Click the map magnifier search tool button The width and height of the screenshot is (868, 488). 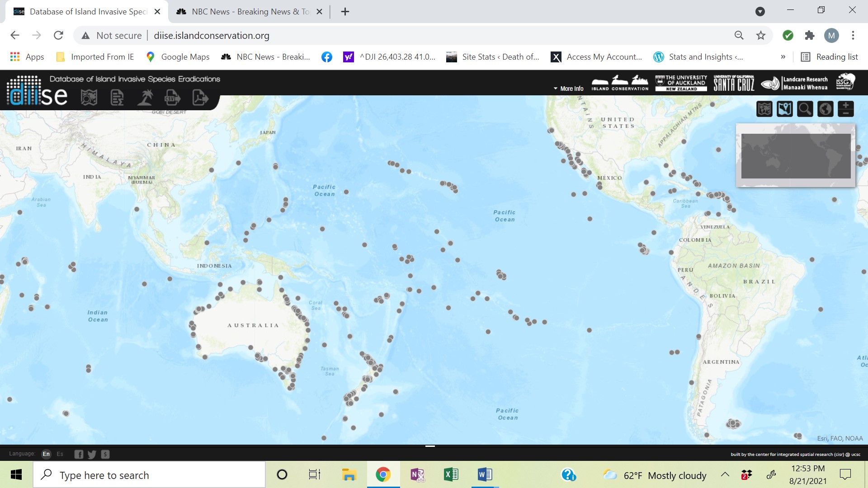pyautogui.click(x=805, y=109)
